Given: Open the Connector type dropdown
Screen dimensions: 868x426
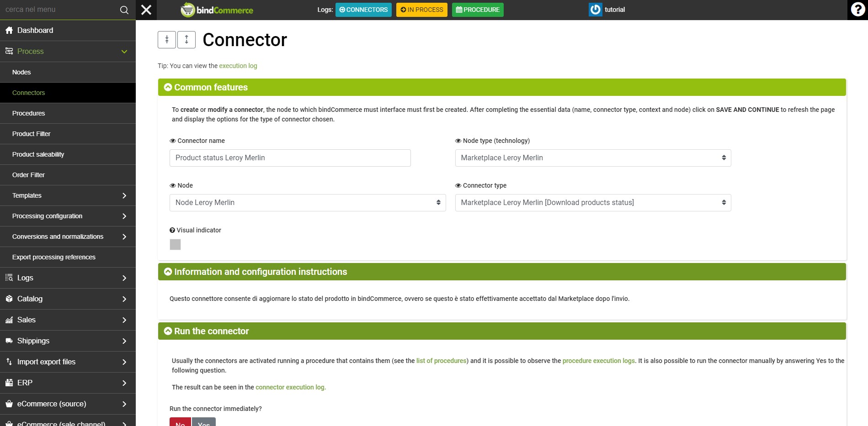Looking at the screenshot, I should tap(593, 203).
